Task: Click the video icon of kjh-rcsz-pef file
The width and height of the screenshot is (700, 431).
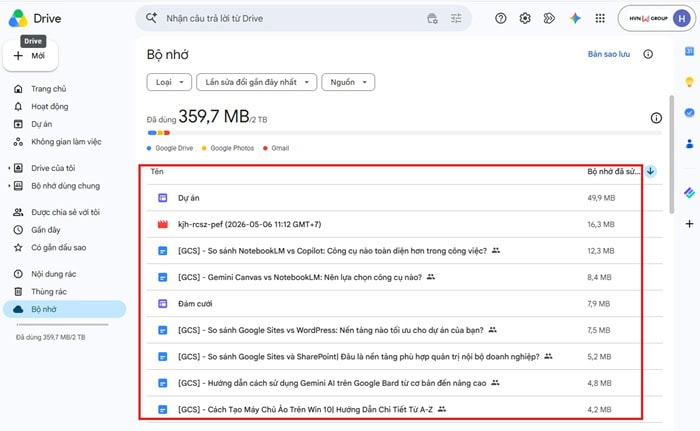Action: click(x=162, y=224)
